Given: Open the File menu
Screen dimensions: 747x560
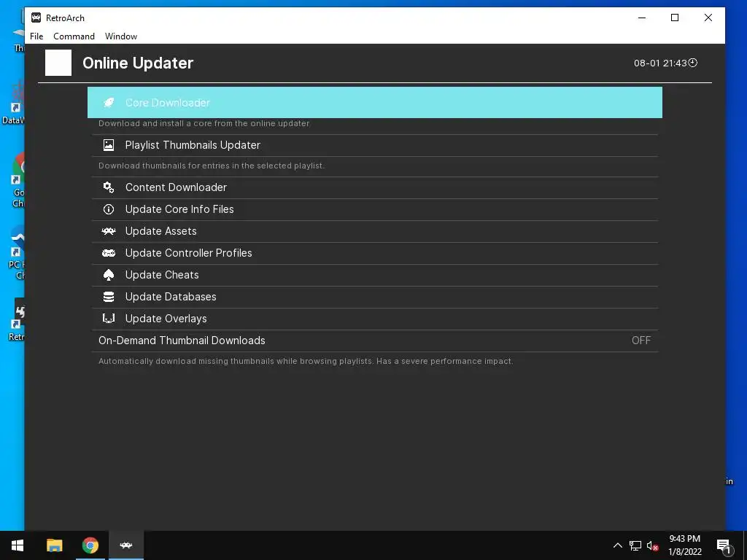Looking at the screenshot, I should point(36,36).
